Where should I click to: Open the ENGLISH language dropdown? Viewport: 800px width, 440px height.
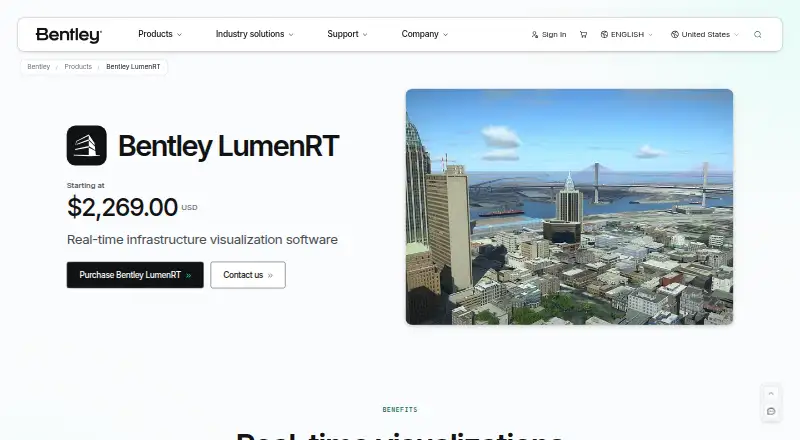coord(627,35)
